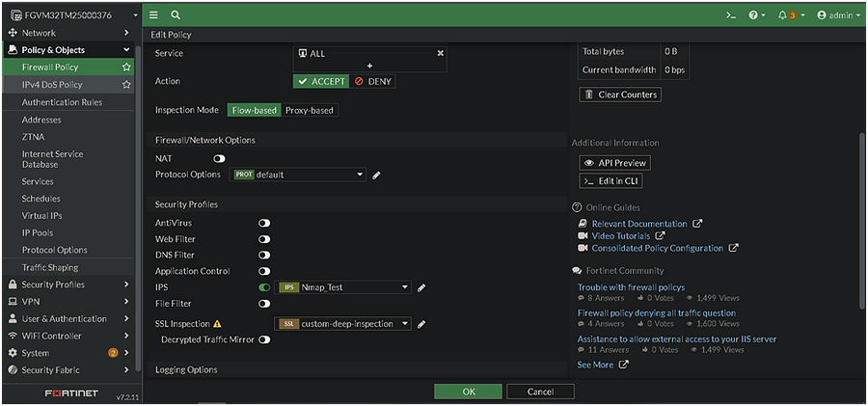
Task: Click the Service field box
Action: [369, 59]
